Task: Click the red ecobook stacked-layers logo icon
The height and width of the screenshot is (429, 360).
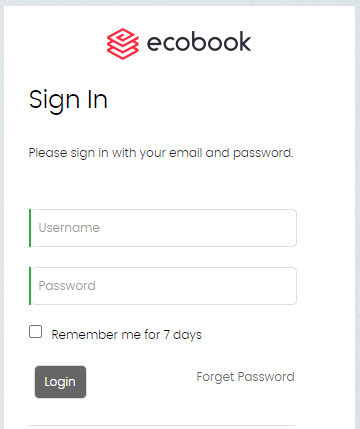Action: pyautogui.click(x=123, y=44)
